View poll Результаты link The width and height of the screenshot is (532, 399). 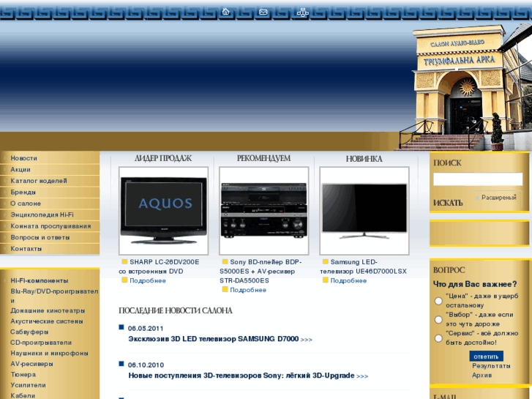point(491,366)
